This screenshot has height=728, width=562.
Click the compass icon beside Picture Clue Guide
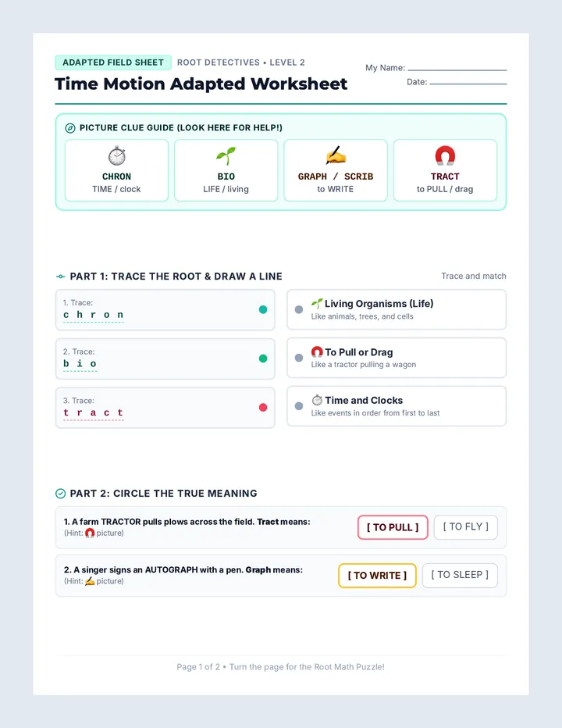coord(70,128)
